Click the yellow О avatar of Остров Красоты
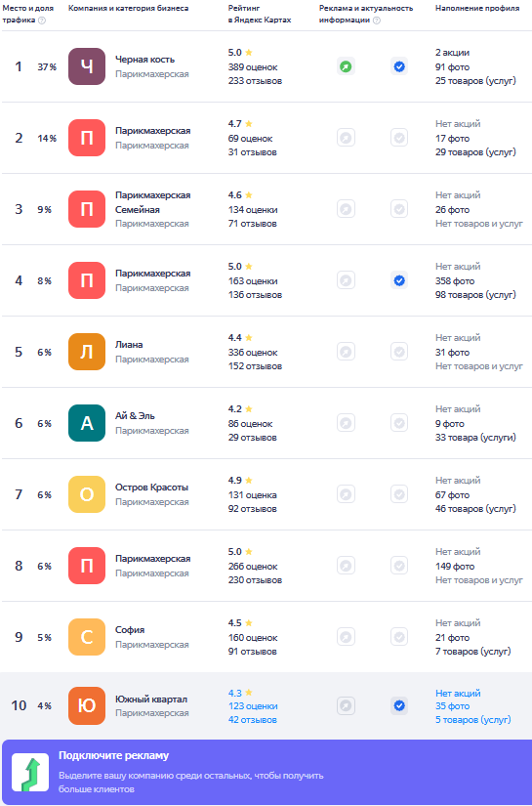 pyautogui.click(x=87, y=494)
